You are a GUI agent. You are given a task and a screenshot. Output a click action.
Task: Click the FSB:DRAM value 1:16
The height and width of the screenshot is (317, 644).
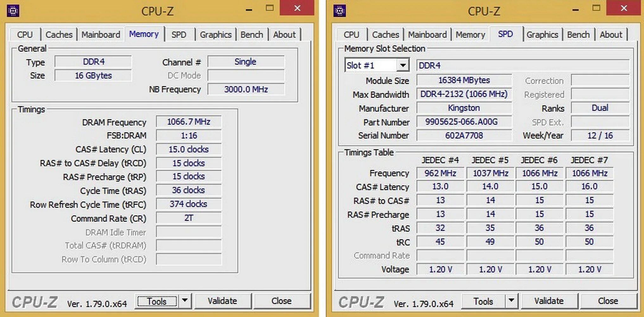(x=189, y=136)
